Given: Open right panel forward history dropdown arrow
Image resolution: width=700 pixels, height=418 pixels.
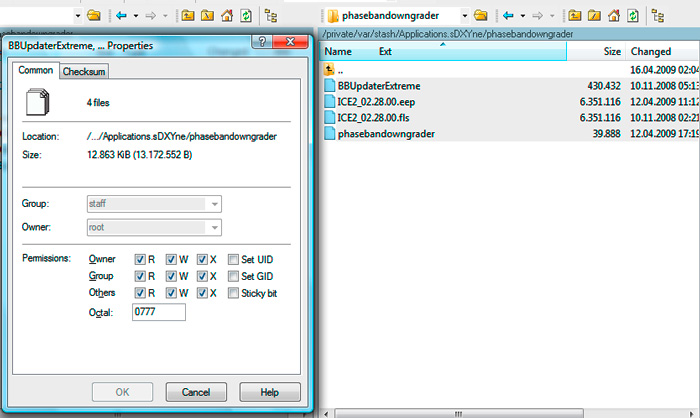Looking at the screenshot, I should click(x=552, y=16).
